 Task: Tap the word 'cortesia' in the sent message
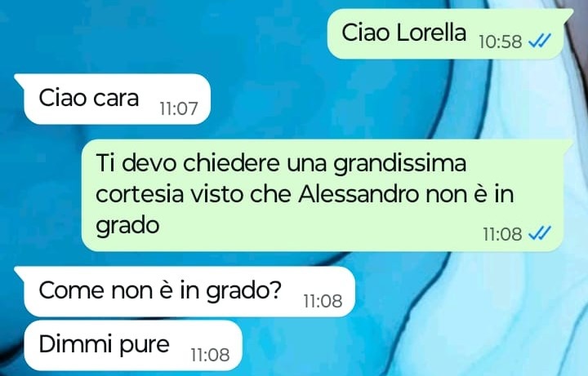[140, 194]
